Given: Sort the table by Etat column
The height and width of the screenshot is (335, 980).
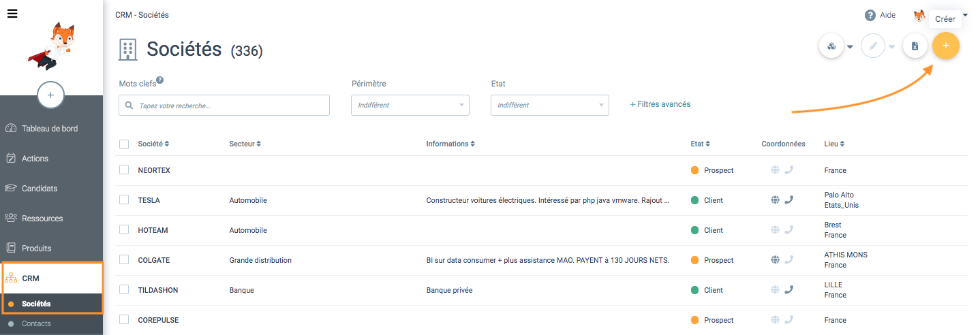Looking at the screenshot, I should (700, 144).
